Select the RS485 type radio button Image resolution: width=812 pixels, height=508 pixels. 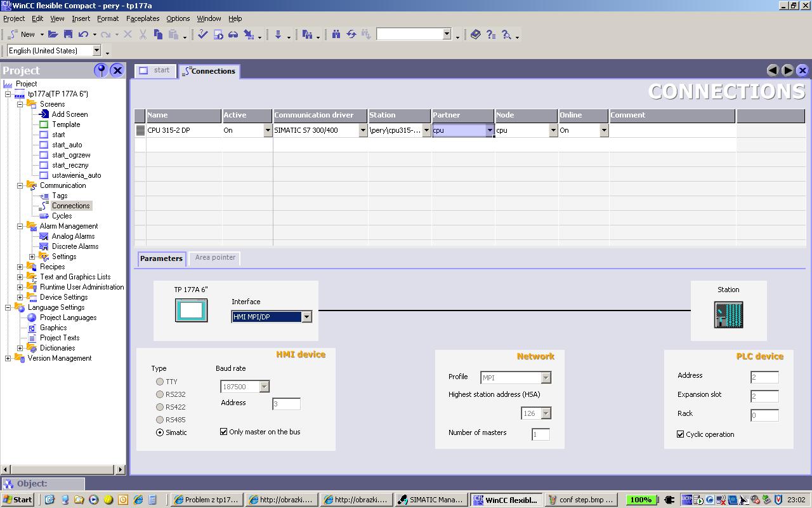160,420
